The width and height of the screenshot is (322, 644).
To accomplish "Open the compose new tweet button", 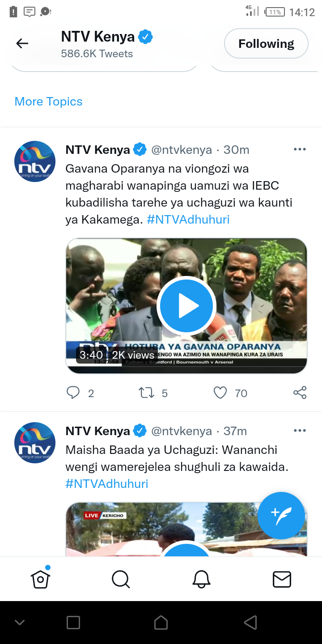I will coord(281,516).
